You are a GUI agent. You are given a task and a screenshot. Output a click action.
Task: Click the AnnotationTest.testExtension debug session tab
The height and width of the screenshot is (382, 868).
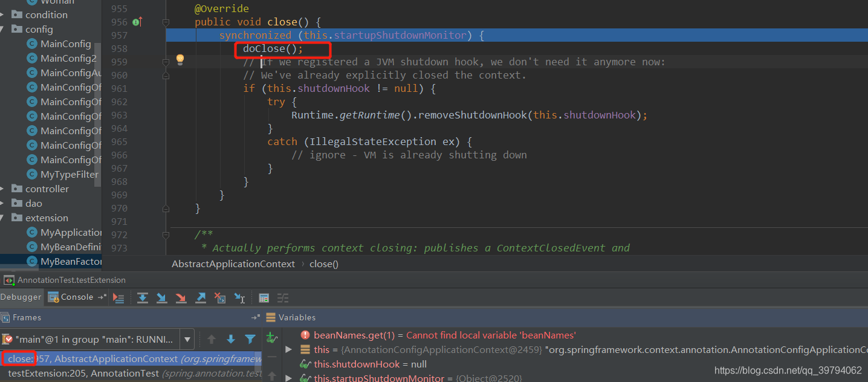point(65,280)
